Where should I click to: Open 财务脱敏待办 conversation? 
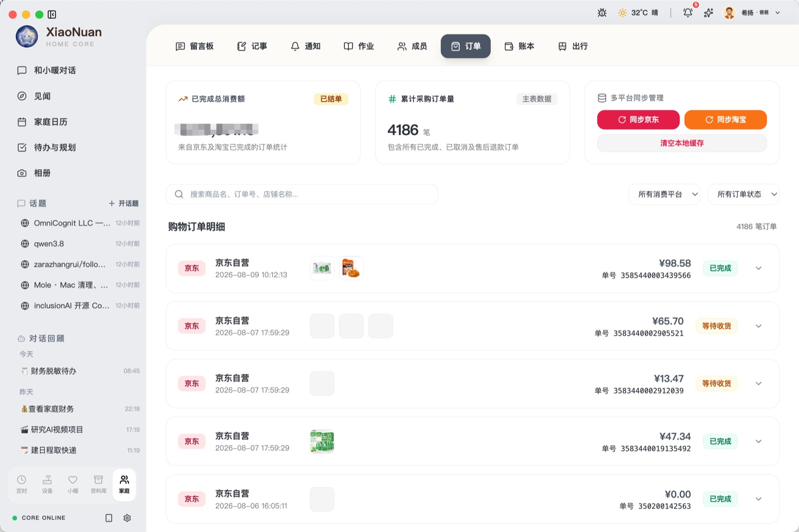point(79,371)
